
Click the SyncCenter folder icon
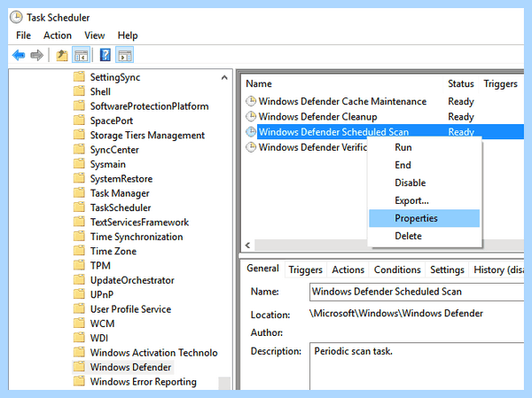(x=79, y=149)
